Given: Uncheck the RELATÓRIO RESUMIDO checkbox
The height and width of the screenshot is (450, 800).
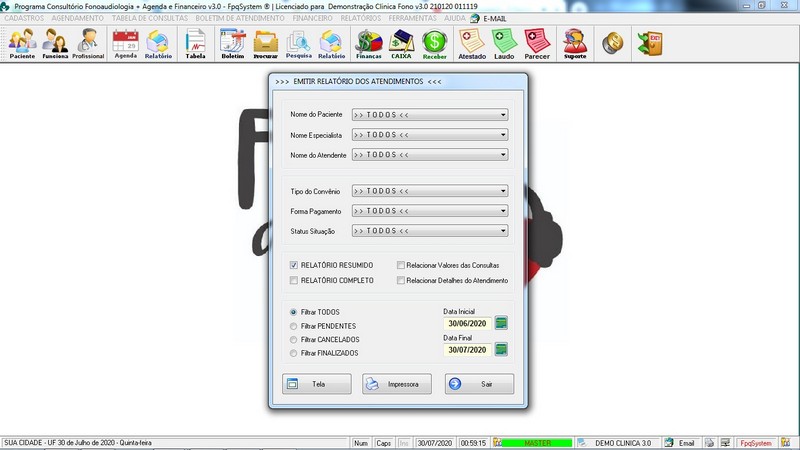Looking at the screenshot, I should [294, 265].
